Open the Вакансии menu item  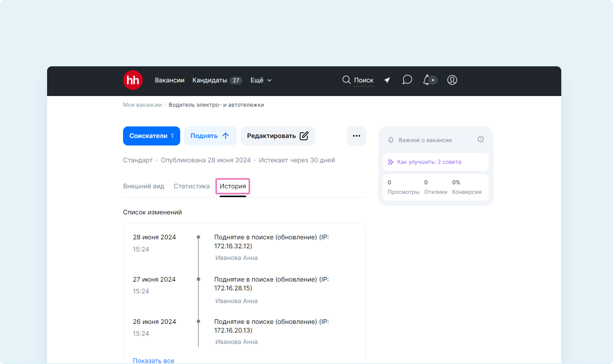[x=169, y=80]
